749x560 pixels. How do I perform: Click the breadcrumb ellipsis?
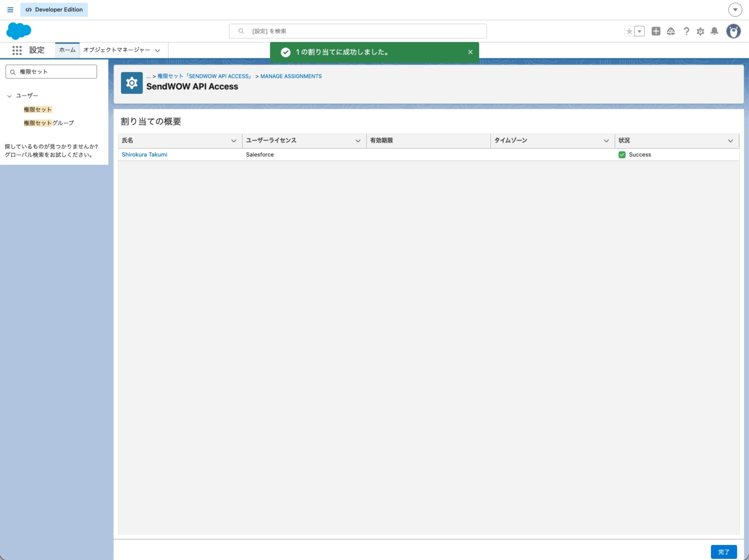[x=148, y=76]
